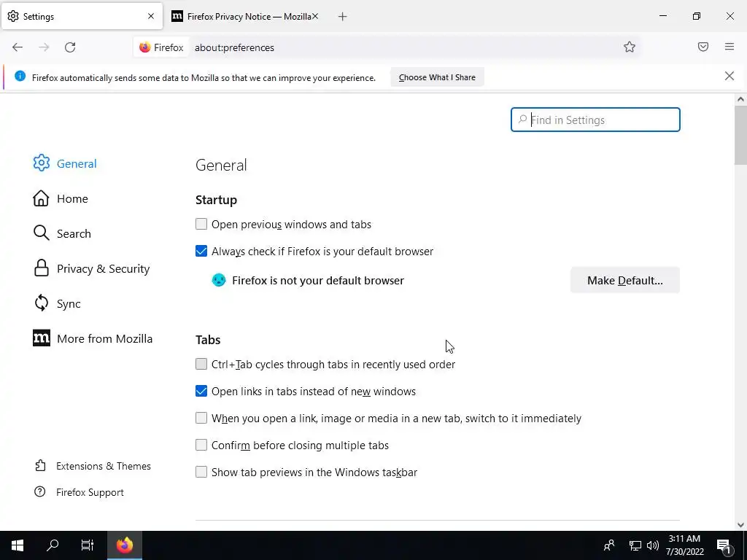Click the Mozilla logo icon in sidebar

(42, 338)
